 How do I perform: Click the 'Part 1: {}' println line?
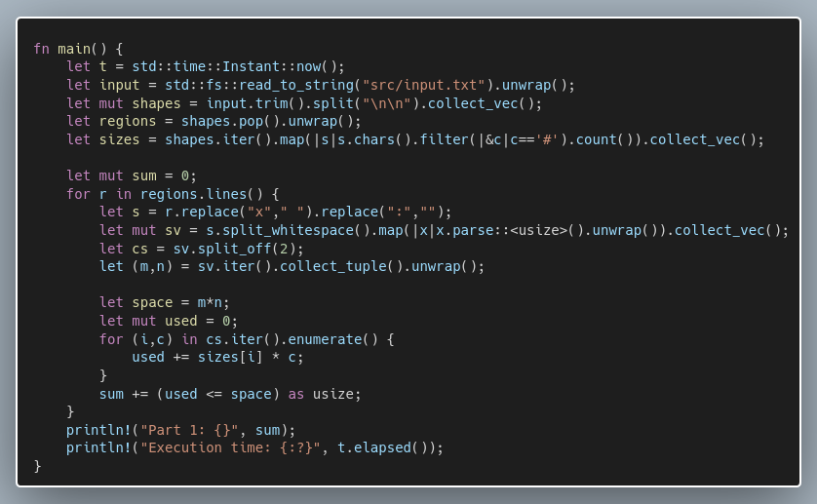click(180, 430)
